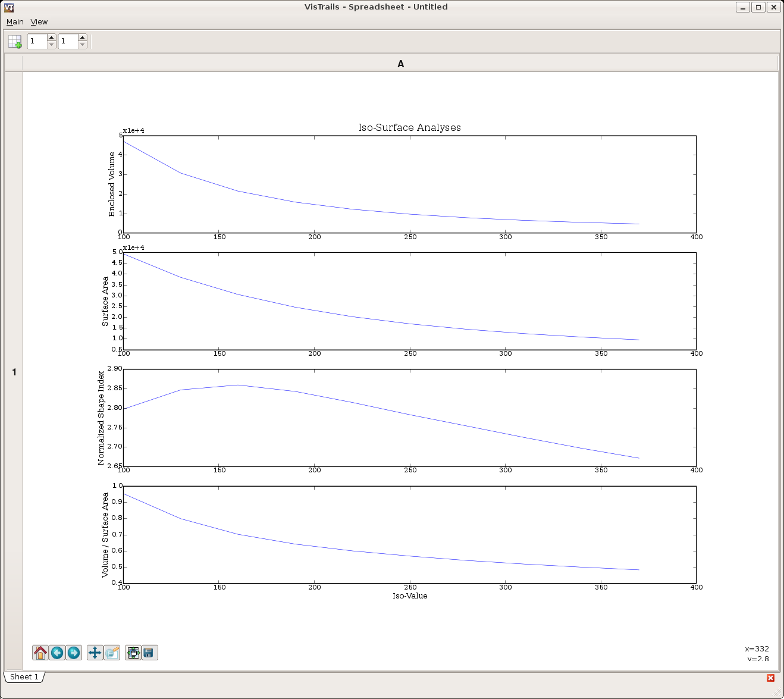Image resolution: width=784 pixels, height=699 pixels.
Task: Switch to the Sheet 1 tab
Action: click(x=24, y=677)
